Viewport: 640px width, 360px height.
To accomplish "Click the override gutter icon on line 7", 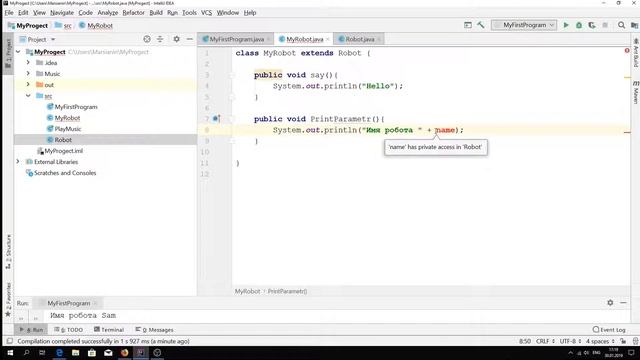I will (x=216, y=119).
